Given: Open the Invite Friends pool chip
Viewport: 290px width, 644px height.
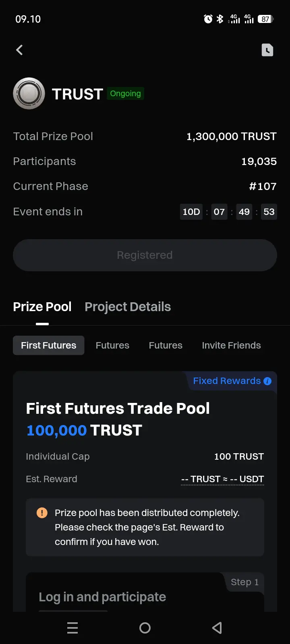Looking at the screenshot, I should click(231, 345).
